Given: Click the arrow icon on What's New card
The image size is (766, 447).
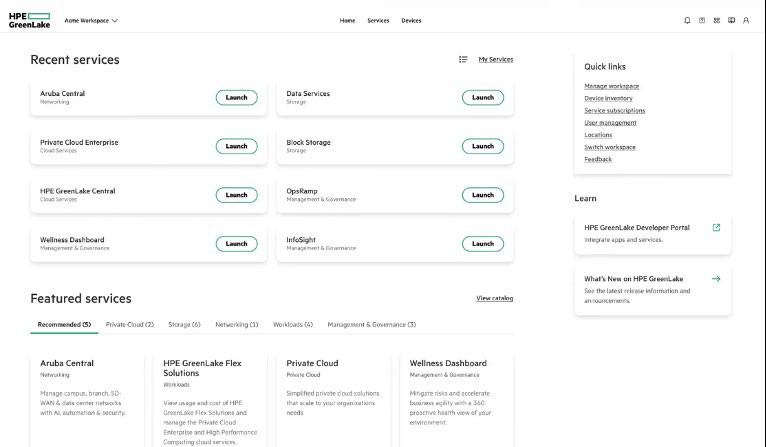Looking at the screenshot, I should (x=716, y=279).
